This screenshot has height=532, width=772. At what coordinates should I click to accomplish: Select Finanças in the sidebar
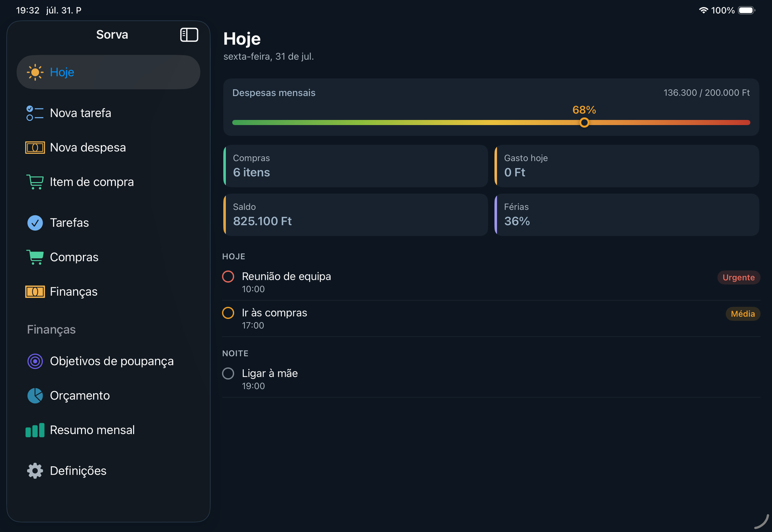pos(109,292)
